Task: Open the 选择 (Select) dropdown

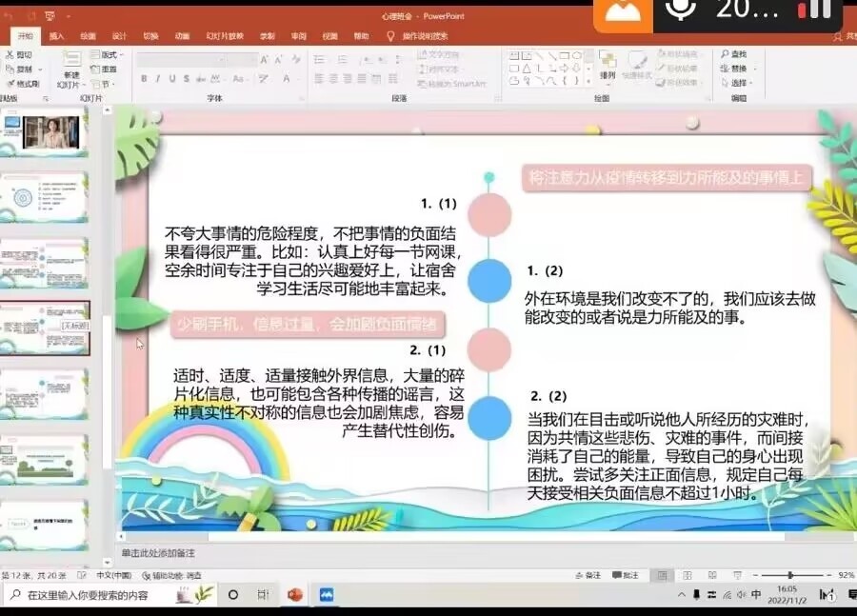Action: click(738, 83)
